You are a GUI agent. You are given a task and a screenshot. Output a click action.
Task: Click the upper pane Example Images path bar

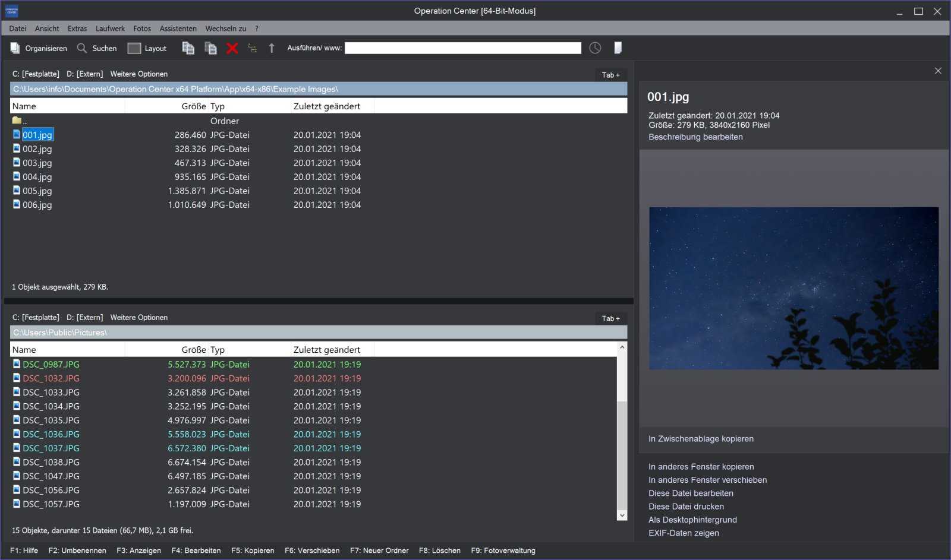(319, 89)
